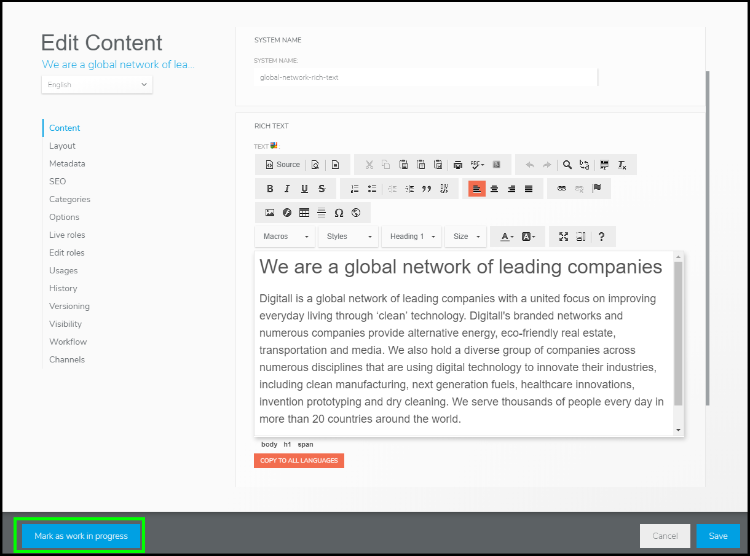Open the Metadata section
The image size is (750, 556).
coord(67,164)
